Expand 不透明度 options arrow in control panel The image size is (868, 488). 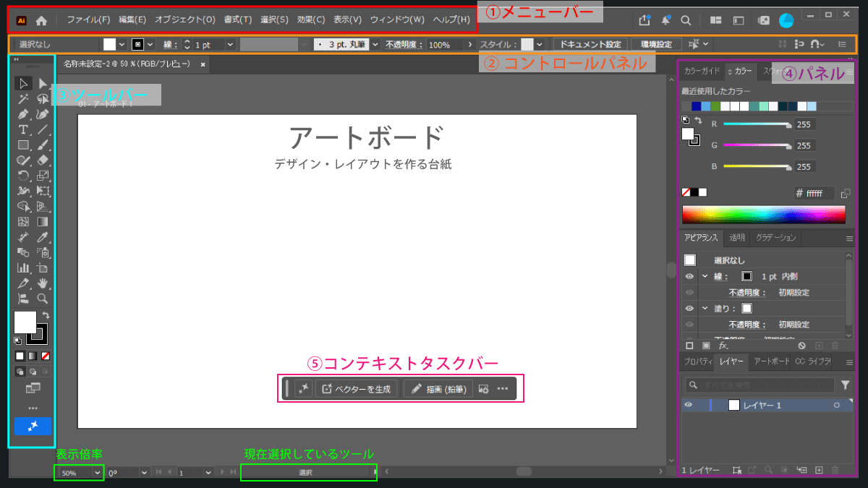click(x=470, y=45)
